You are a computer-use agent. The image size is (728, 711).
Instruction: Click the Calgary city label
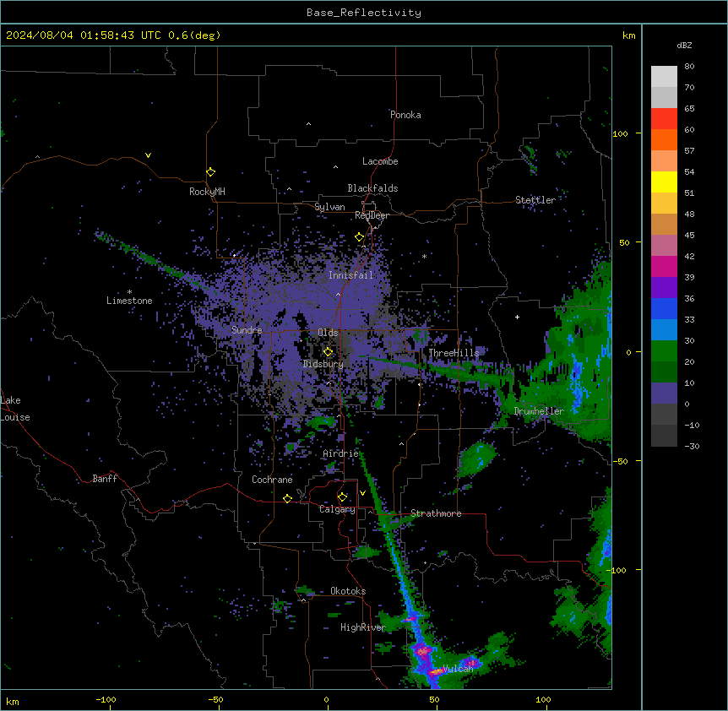point(337,509)
